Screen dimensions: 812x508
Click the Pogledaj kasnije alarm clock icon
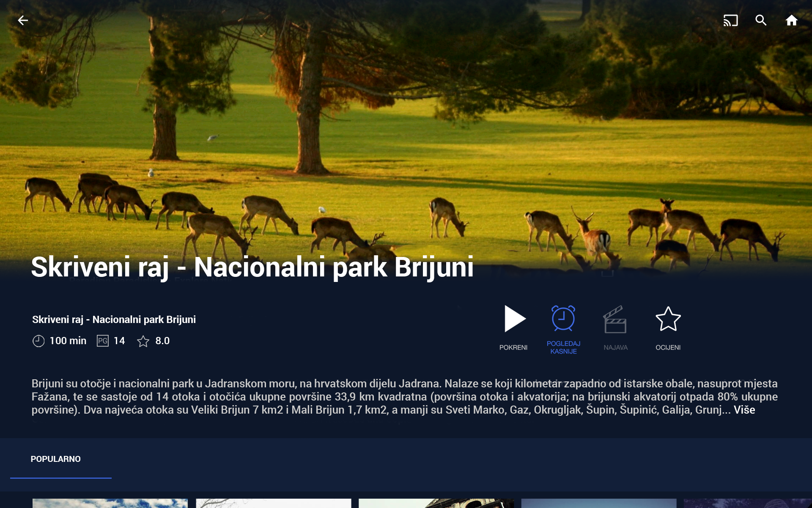click(x=563, y=318)
